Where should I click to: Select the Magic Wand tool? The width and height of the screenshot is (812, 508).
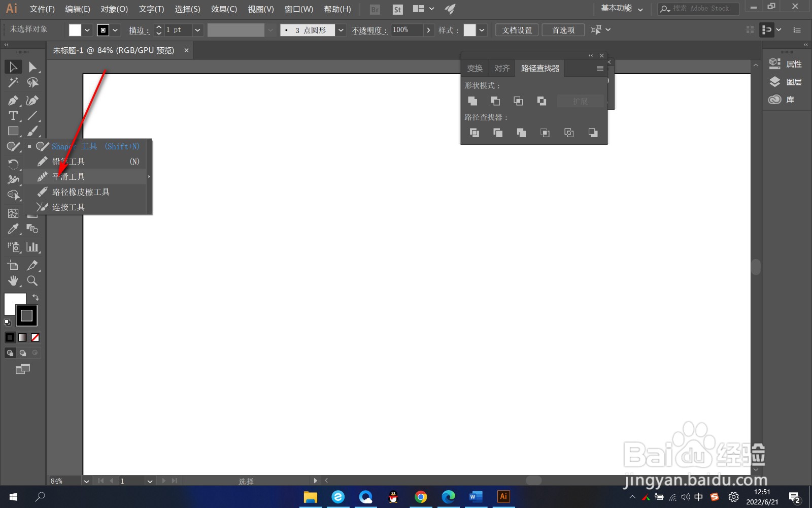coord(13,82)
